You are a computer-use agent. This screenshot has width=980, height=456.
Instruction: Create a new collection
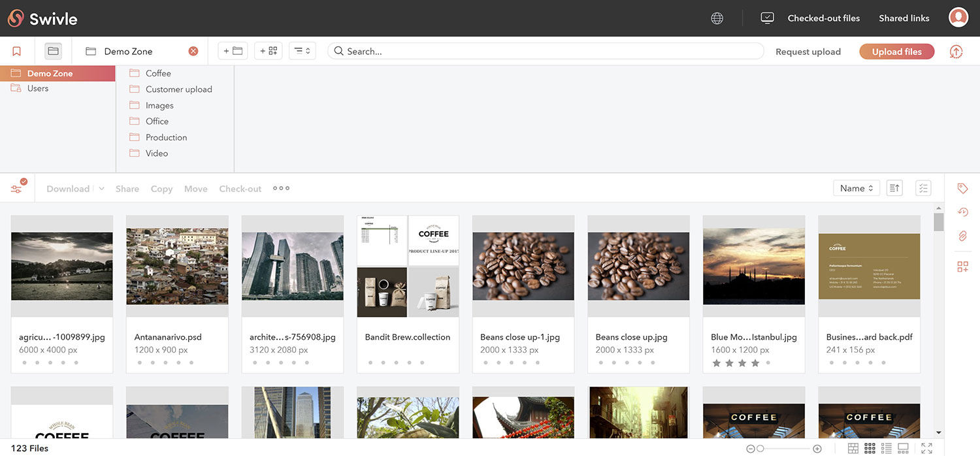click(x=268, y=51)
